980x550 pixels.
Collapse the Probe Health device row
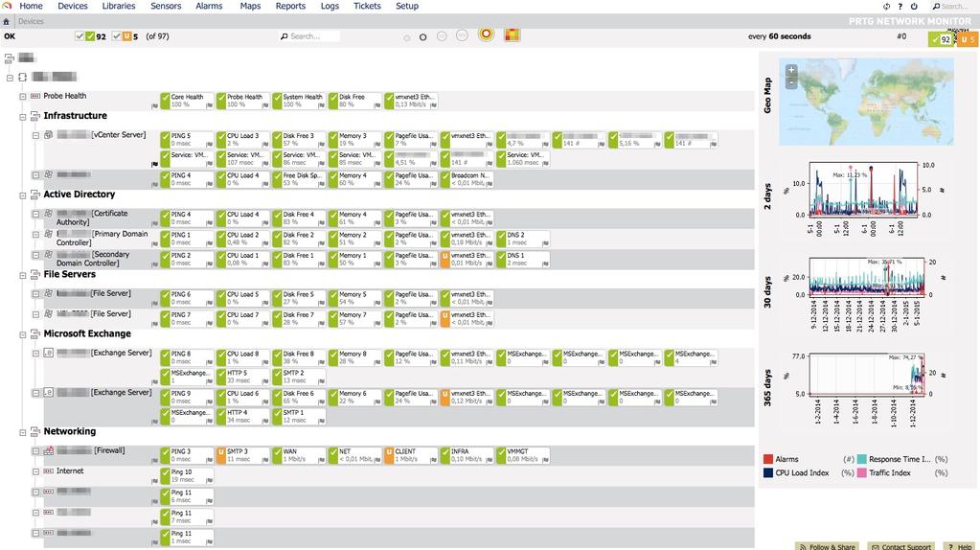click(x=22, y=97)
